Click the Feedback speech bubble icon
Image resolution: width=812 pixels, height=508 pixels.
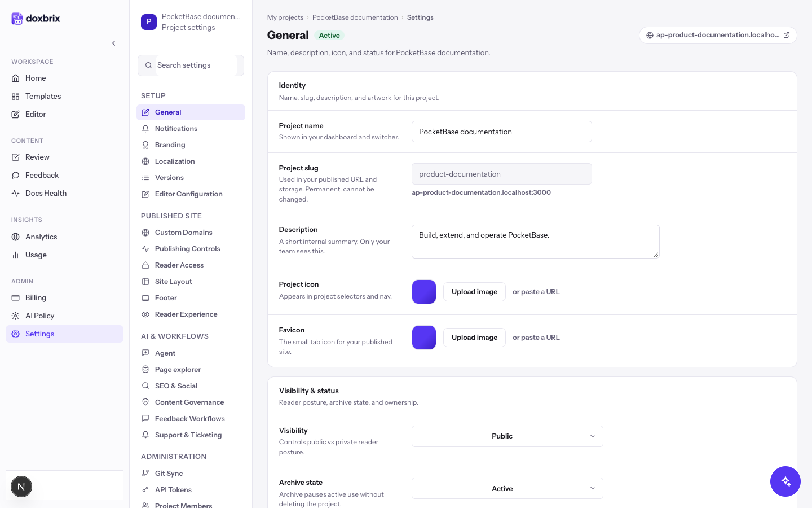coord(16,175)
